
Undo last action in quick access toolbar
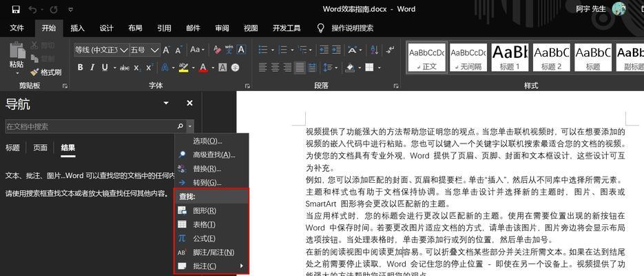32,9
